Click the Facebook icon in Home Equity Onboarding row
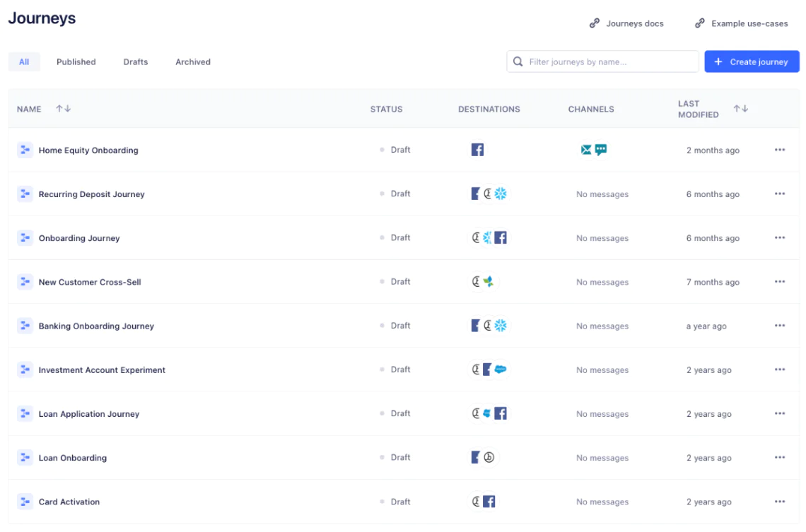This screenshot has height=532, width=806. tap(477, 150)
